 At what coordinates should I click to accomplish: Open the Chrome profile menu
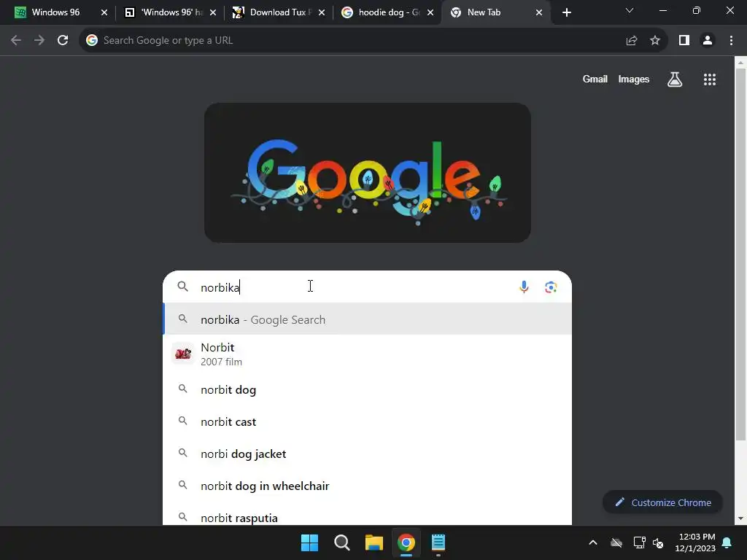(x=708, y=41)
